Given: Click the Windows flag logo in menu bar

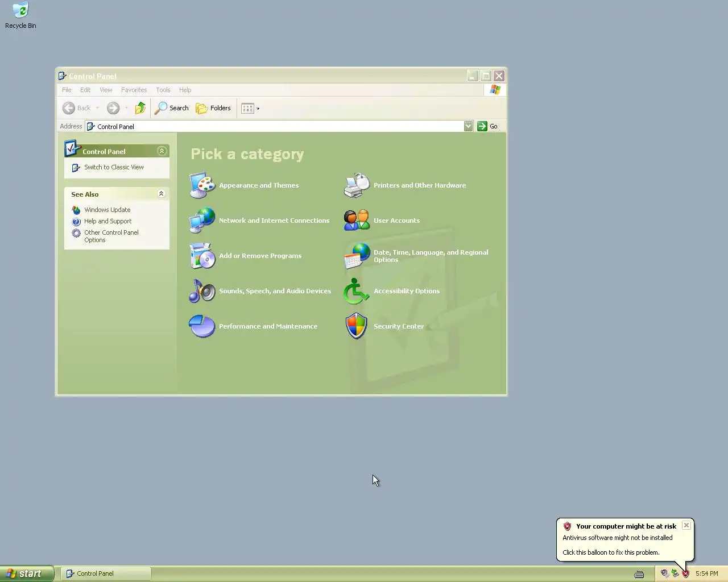Looking at the screenshot, I should pyautogui.click(x=495, y=90).
